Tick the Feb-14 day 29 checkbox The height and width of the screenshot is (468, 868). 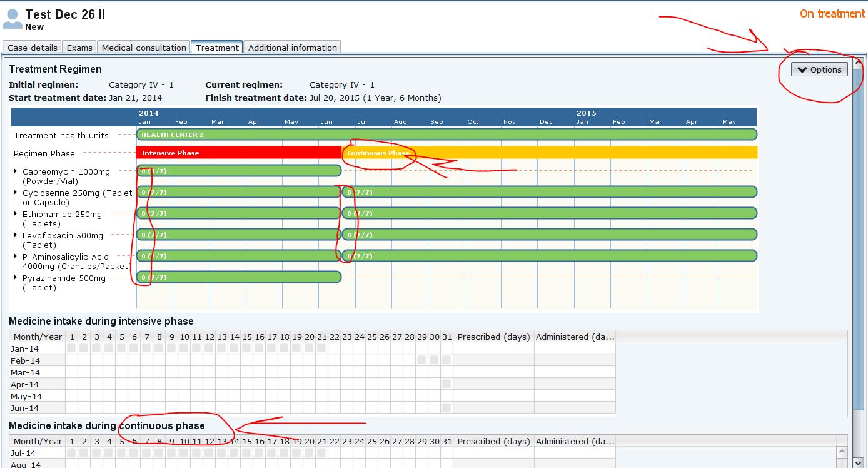point(421,360)
